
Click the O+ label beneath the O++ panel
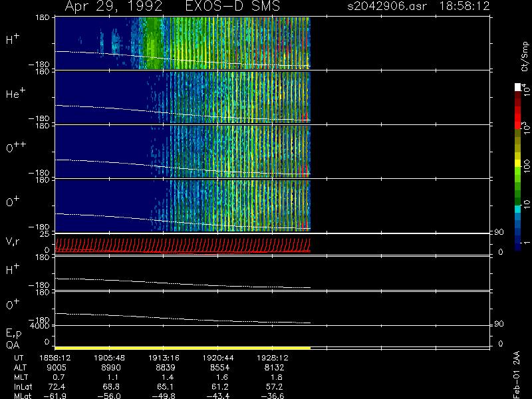click(x=13, y=201)
